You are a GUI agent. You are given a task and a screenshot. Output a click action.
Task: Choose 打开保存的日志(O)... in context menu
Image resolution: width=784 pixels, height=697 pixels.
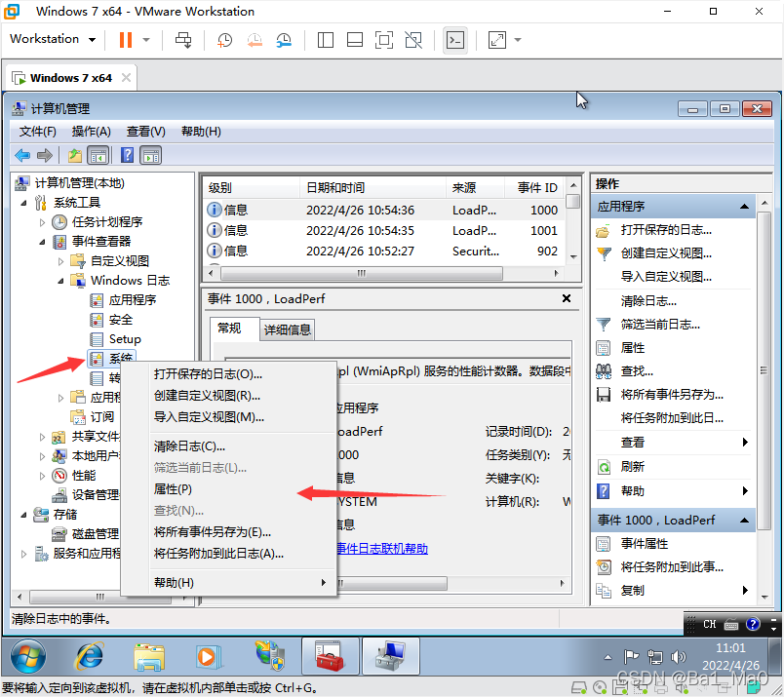[x=208, y=374]
